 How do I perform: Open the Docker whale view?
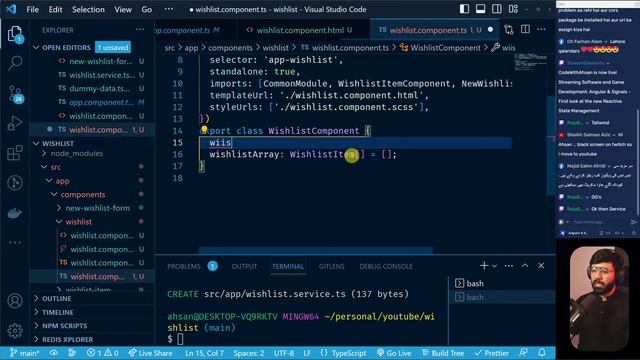click(15, 213)
